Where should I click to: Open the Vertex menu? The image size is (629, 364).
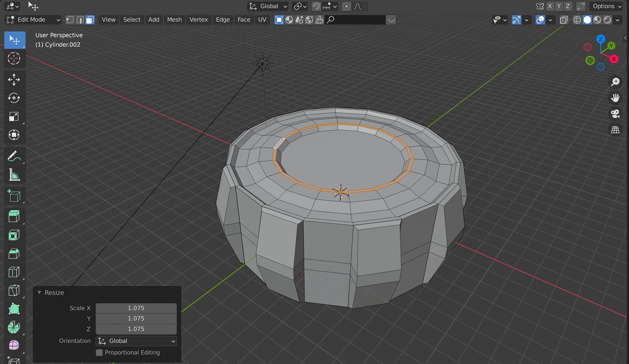(x=199, y=20)
